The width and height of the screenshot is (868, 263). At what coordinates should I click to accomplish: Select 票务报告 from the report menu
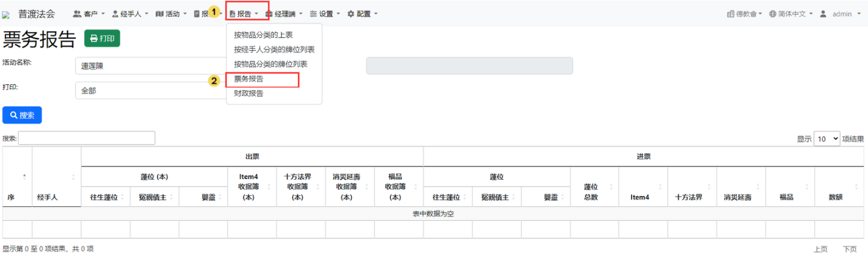[x=249, y=79]
